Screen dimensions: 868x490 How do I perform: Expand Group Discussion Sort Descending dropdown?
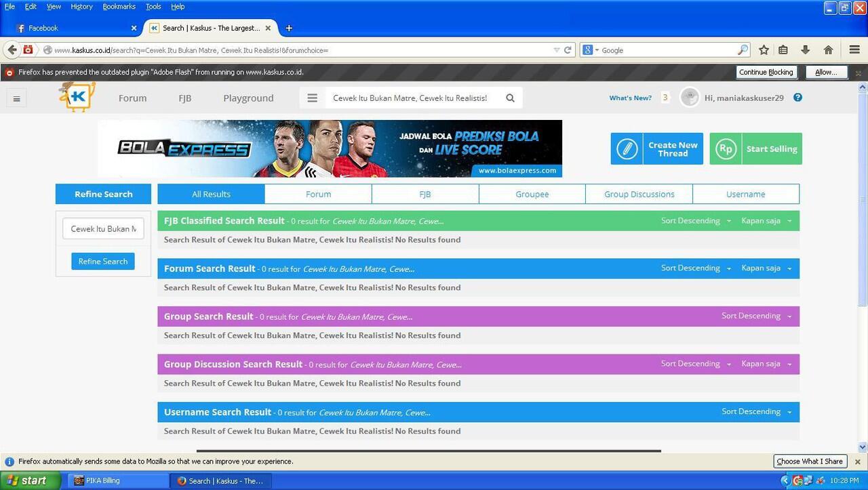(x=696, y=364)
